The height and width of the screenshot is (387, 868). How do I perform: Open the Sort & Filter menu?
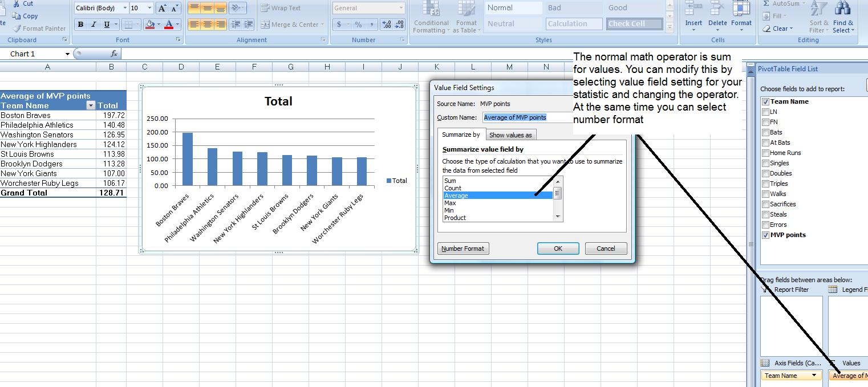[x=819, y=17]
